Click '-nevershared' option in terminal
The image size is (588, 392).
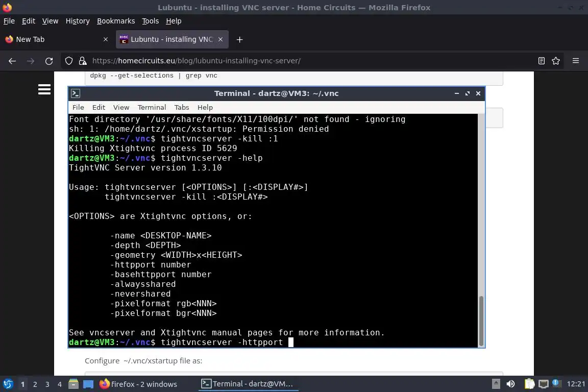click(140, 293)
